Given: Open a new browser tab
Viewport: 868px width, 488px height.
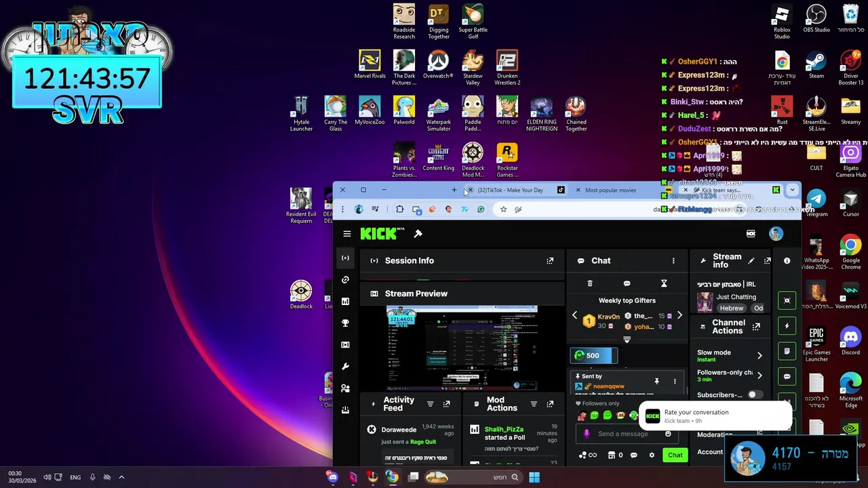Looking at the screenshot, I should tap(454, 190).
